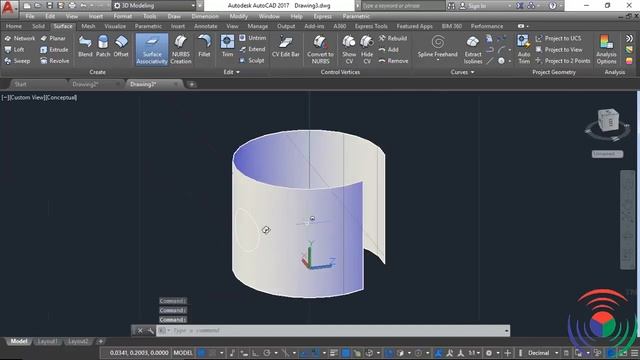This screenshot has height=360, width=640.
Task: Click the ViewCube
Action: 608,120
